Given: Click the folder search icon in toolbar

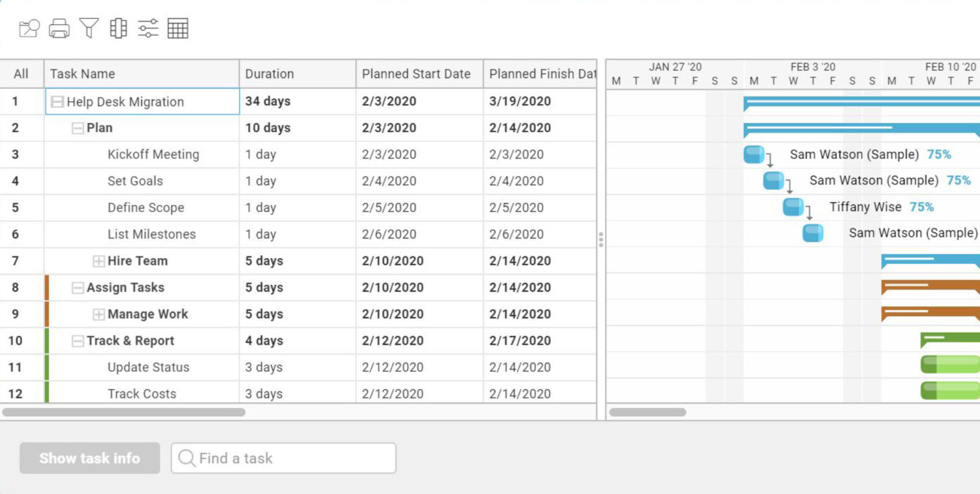Looking at the screenshot, I should 29,28.
